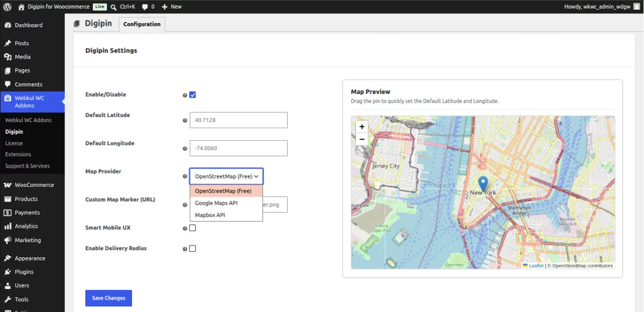Viewport: 644px width, 312px height.
Task: Click the Payments icon in sidebar
Action: point(8,213)
